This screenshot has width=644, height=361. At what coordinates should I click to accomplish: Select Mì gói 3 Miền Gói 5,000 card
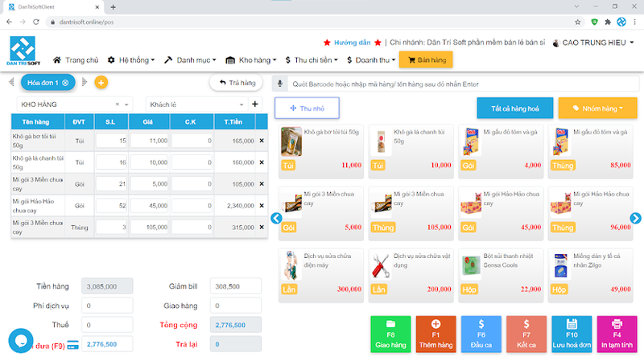click(320, 213)
